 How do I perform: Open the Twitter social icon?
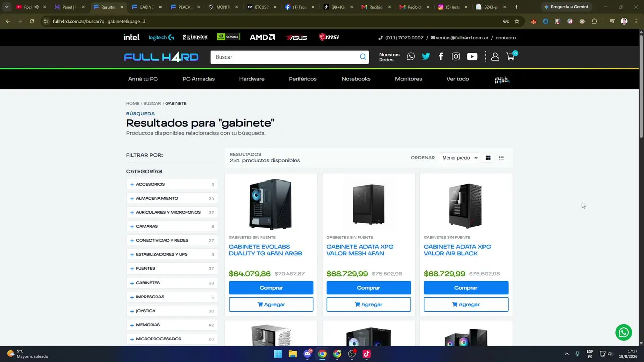[x=426, y=57]
